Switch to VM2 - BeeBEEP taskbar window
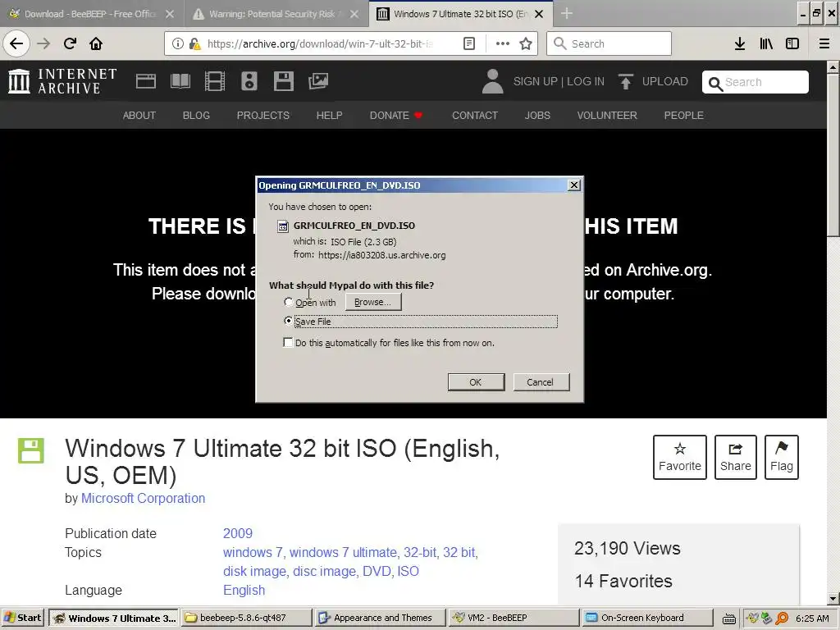Image resolution: width=840 pixels, height=630 pixels. pyautogui.click(x=514, y=619)
